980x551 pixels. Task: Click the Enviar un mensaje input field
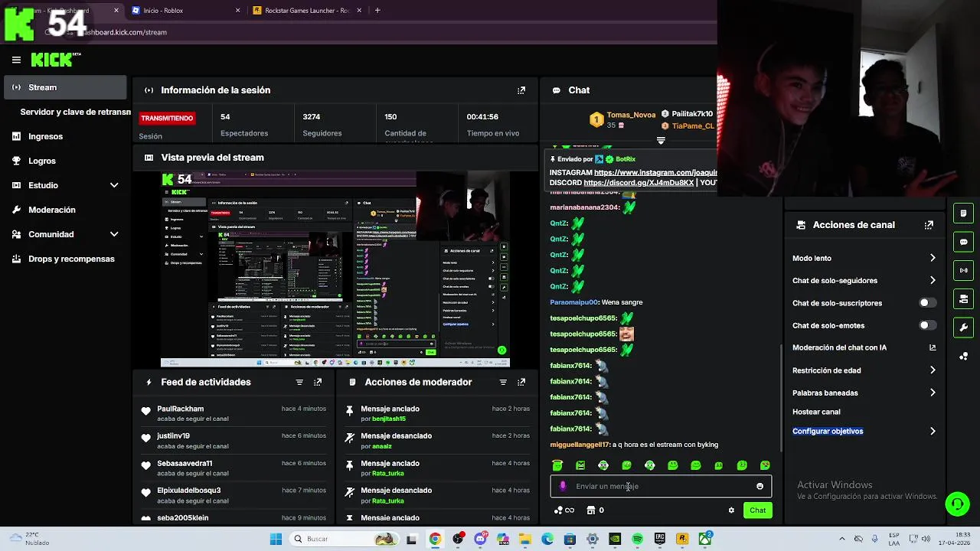click(661, 486)
